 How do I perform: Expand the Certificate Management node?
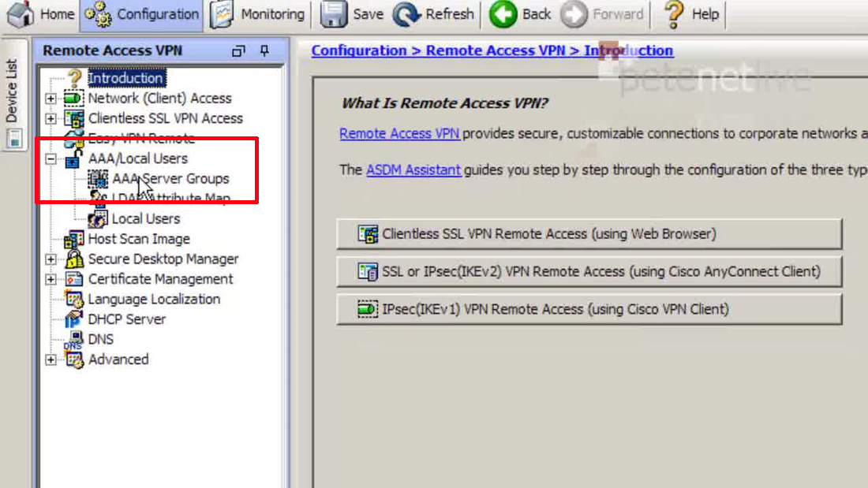click(x=51, y=279)
